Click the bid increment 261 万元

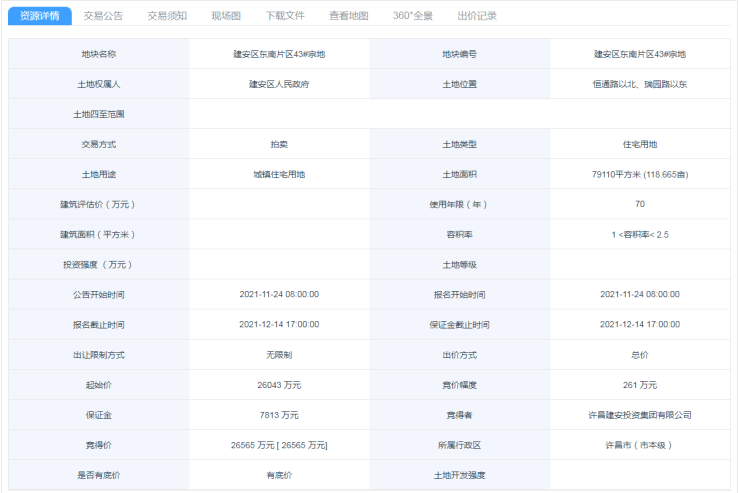coord(639,384)
